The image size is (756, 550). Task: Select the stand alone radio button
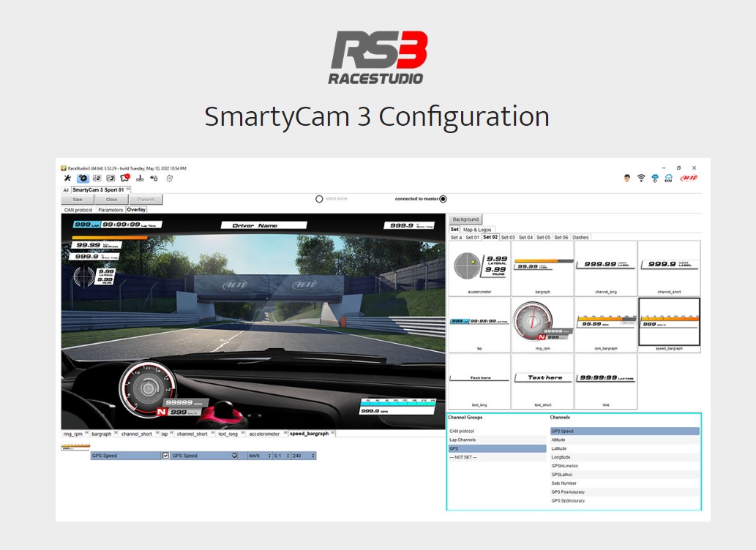click(319, 199)
